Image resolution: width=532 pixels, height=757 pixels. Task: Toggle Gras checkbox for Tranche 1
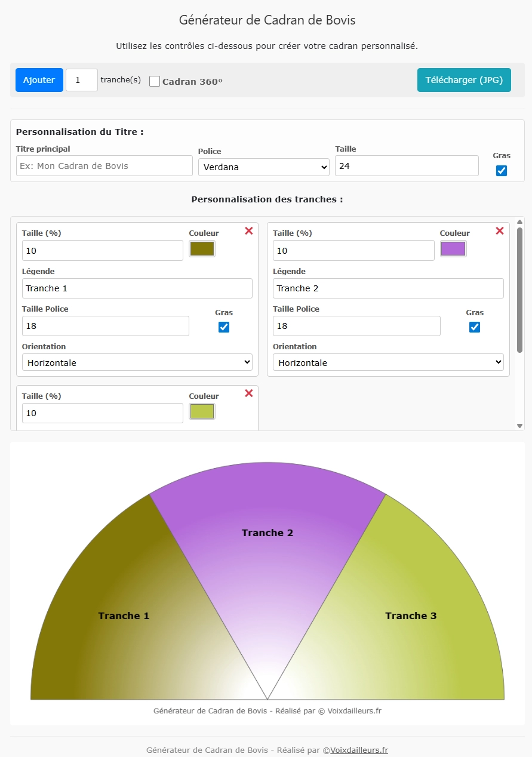[x=224, y=327]
